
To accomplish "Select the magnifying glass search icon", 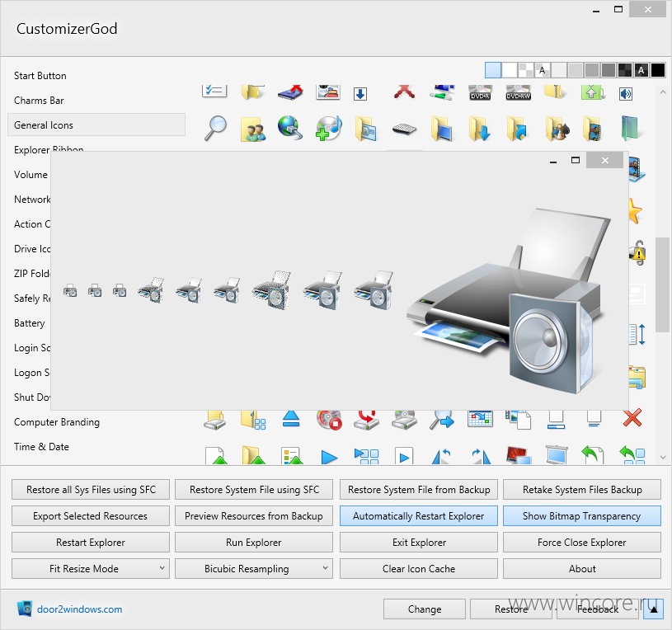I will [x=215, y=128].
